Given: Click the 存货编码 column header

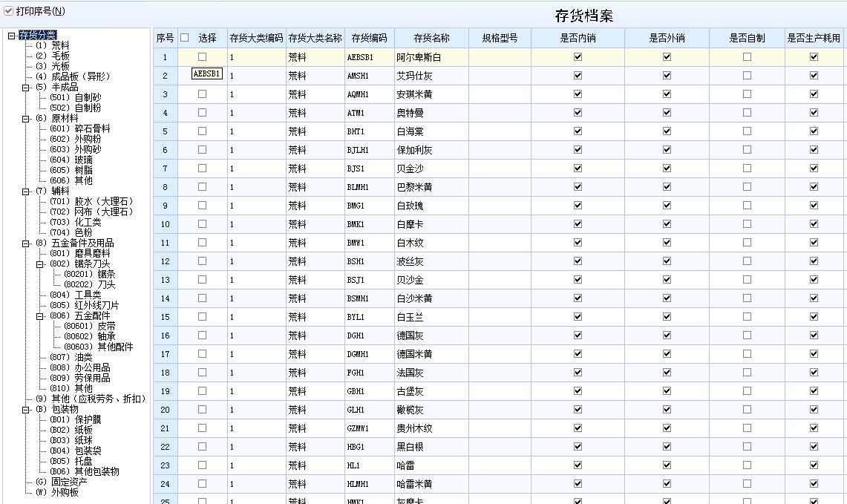Looking at the screenshot, I should pos(369,38).
